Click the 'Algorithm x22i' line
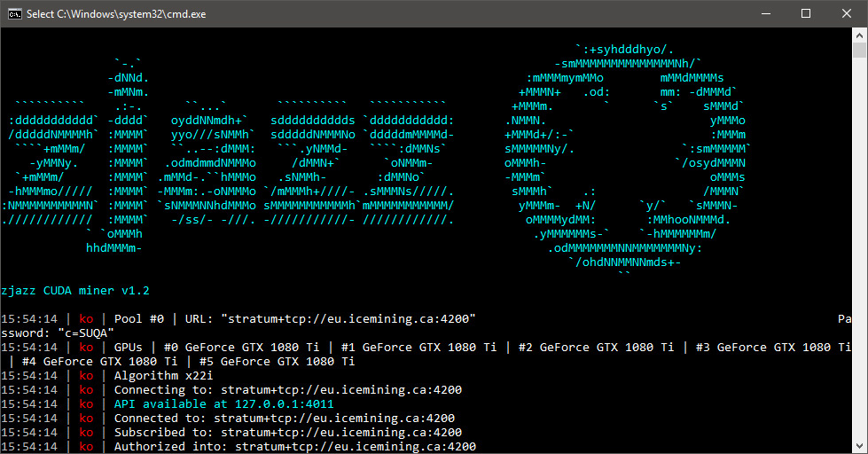 pyautogui.click(x=164, y=376)
